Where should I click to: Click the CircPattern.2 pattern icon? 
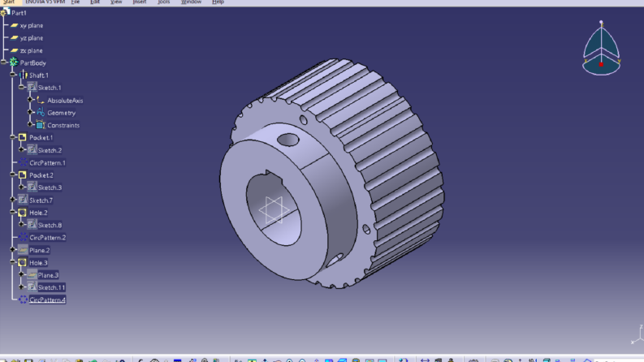coord(23,237)
